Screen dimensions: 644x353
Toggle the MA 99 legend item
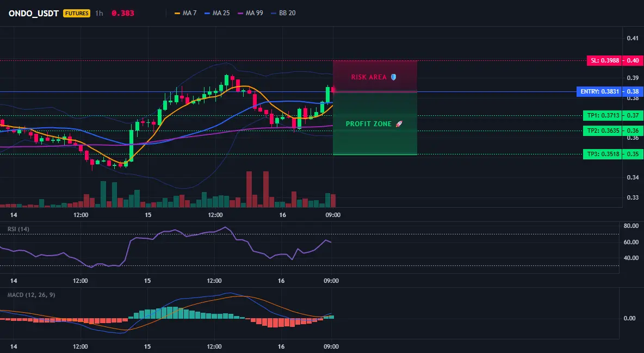pos(250,13)
